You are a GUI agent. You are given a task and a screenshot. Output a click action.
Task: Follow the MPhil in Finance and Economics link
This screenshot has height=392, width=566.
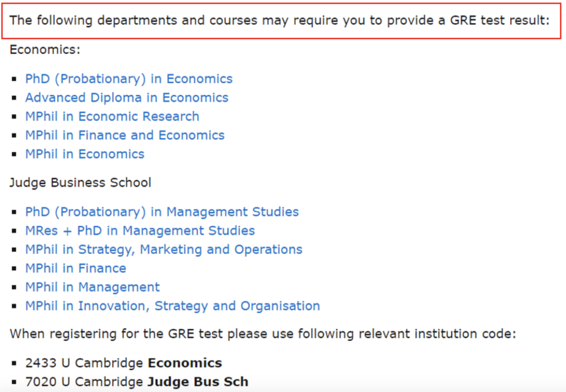[x=125, y=136]
